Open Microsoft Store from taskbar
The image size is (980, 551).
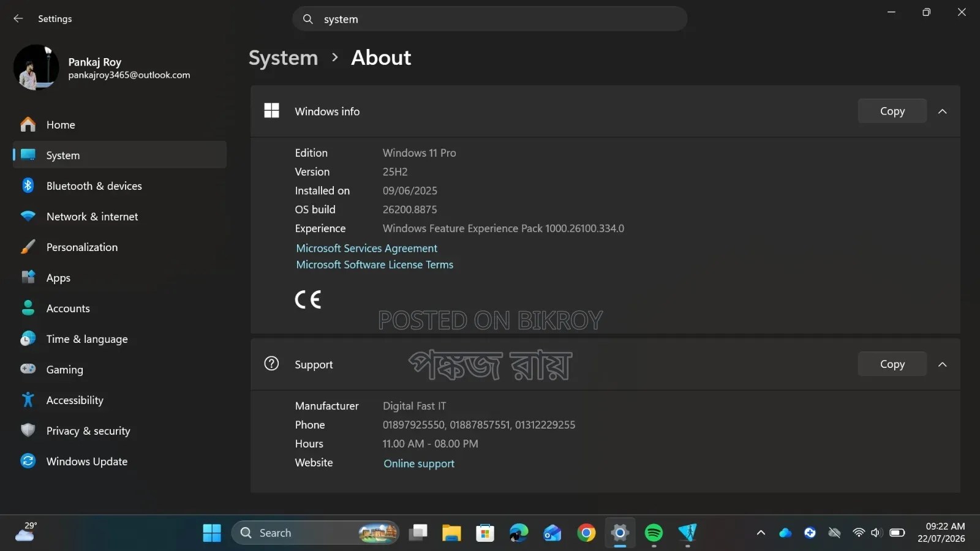pos(485,533)
